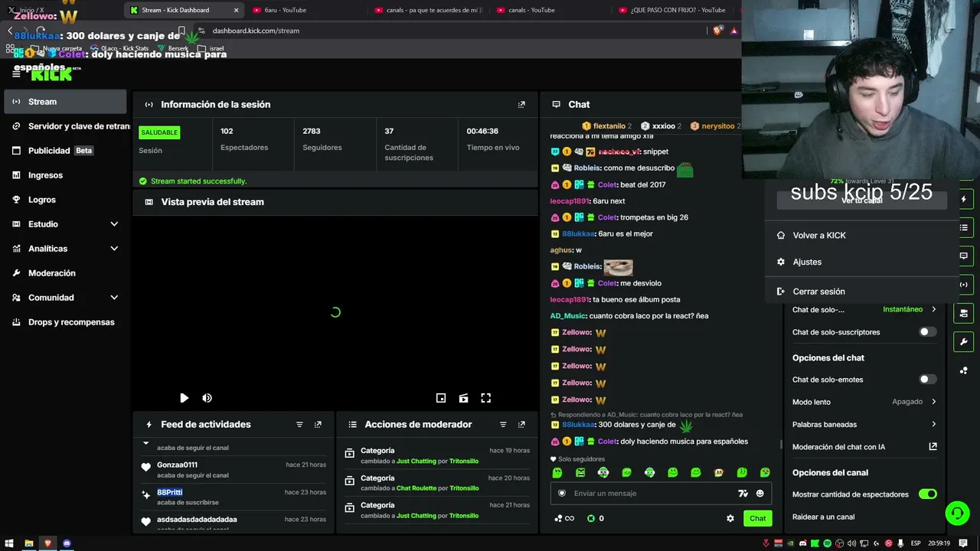The height and width of the screenshot is (551, 980).
Task: Mute the stream preview volume
Action: coord(207,398)
